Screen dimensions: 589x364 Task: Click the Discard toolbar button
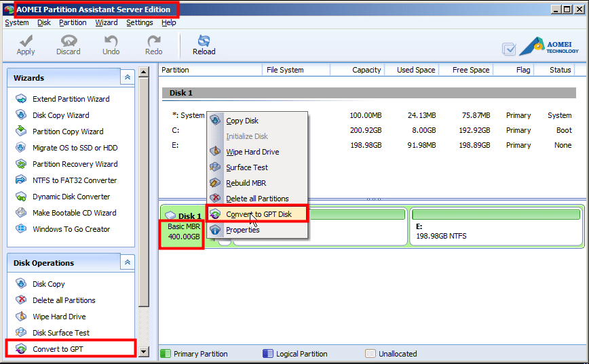[x=69, y=45]
